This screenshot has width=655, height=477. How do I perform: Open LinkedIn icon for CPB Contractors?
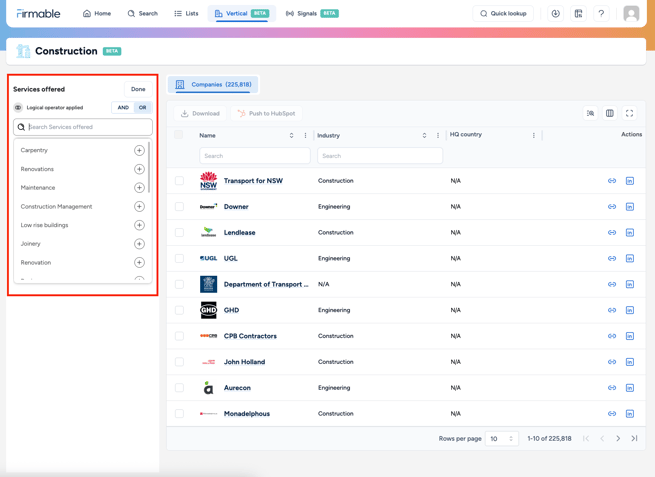coord(630,336)
